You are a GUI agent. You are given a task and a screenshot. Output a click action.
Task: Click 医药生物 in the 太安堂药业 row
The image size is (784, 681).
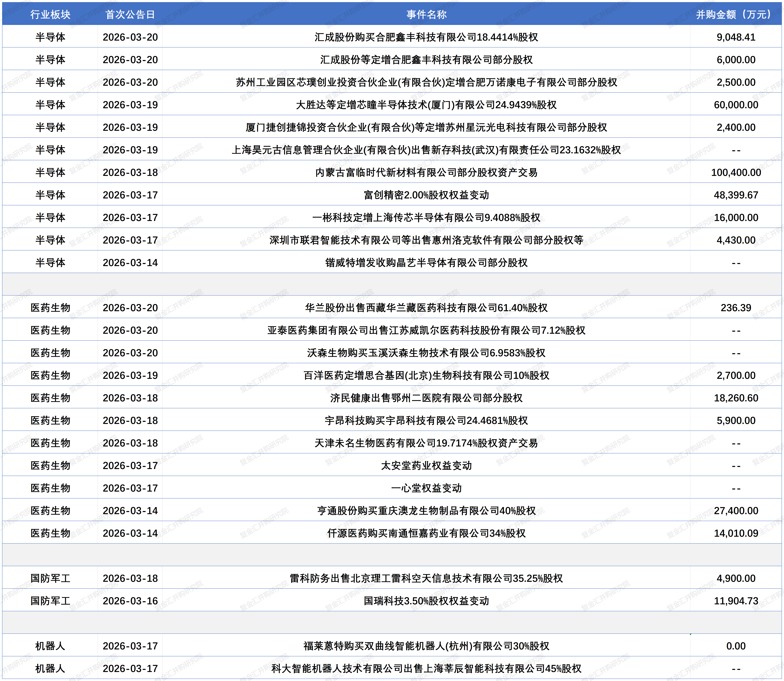tap(50, 466)
